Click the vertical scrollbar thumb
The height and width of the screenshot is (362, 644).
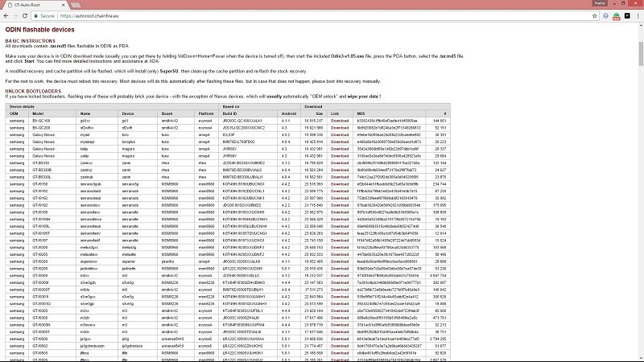click(x=641, y=53)
